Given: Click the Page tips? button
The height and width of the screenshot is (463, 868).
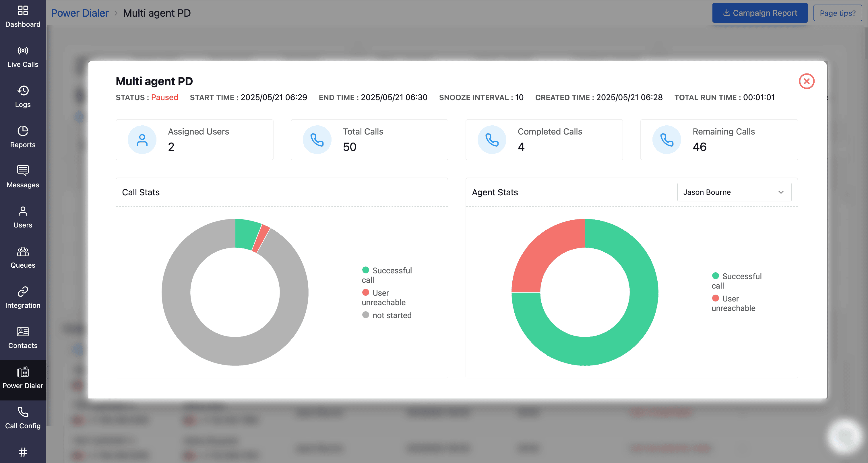Looking at the screenshot, I should tap(837, 13).
